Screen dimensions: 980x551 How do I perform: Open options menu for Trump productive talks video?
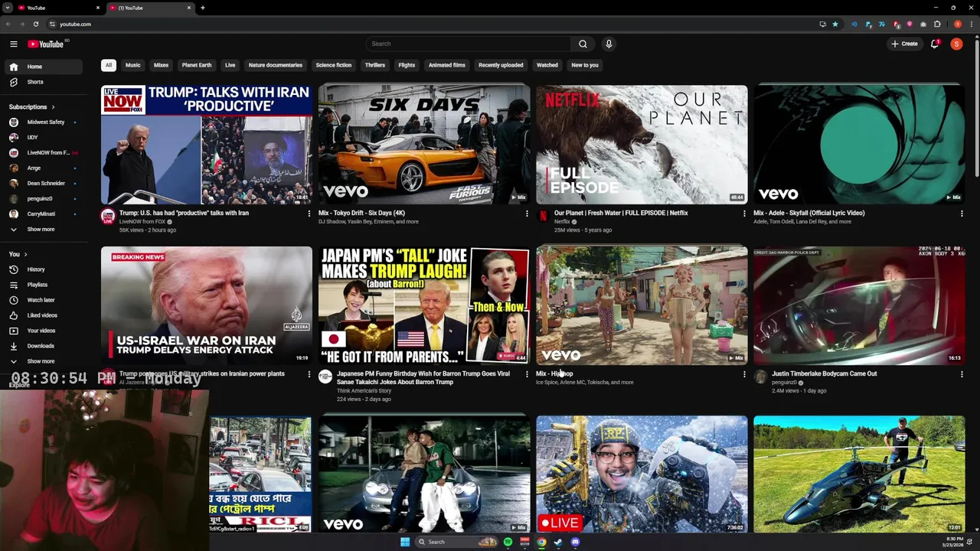tap(309, 214)
